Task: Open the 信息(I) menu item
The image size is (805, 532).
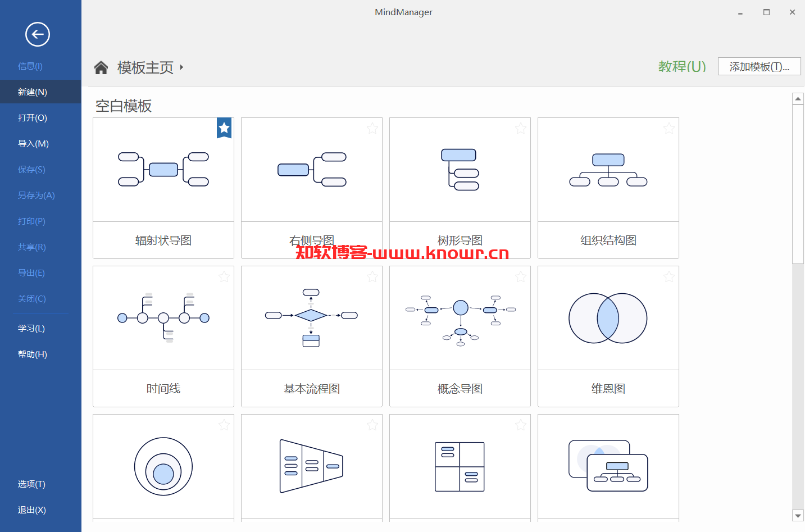Action: coord(30,66)
